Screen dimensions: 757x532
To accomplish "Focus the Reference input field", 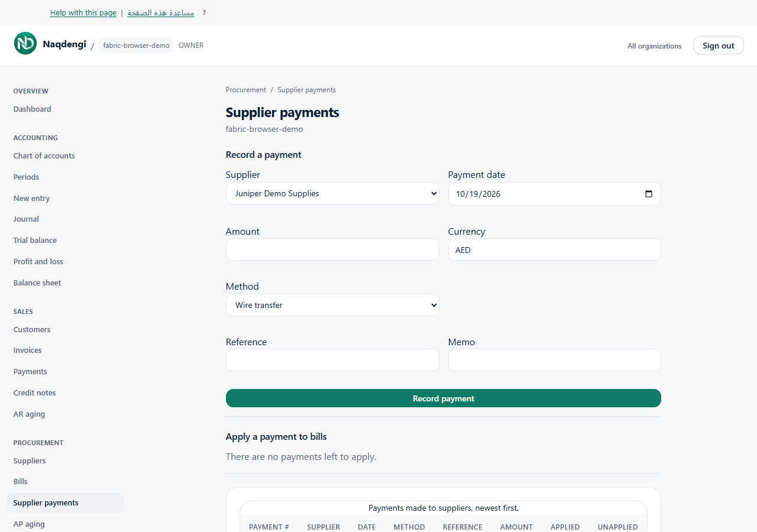I will point(332,360).
